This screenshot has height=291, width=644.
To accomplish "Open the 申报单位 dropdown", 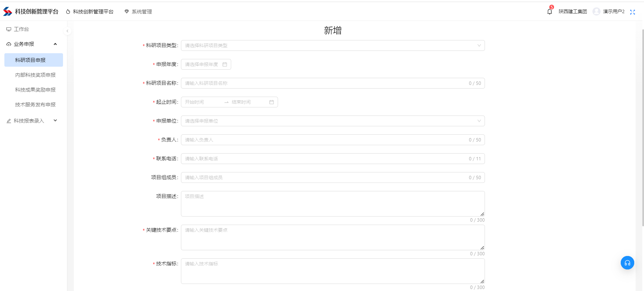I will click(x=333, y=121).
